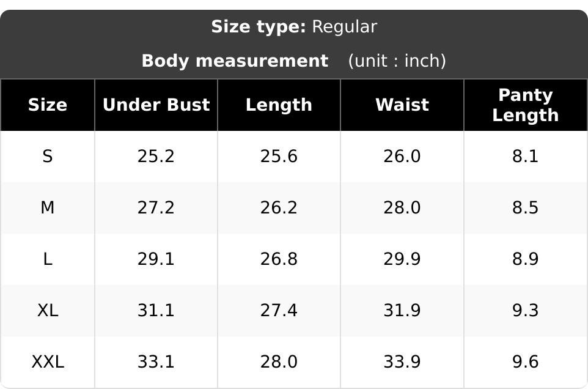Click the (unit : inch) label
The width and height of the screenshot is (588, 389).
click(397, 61)
